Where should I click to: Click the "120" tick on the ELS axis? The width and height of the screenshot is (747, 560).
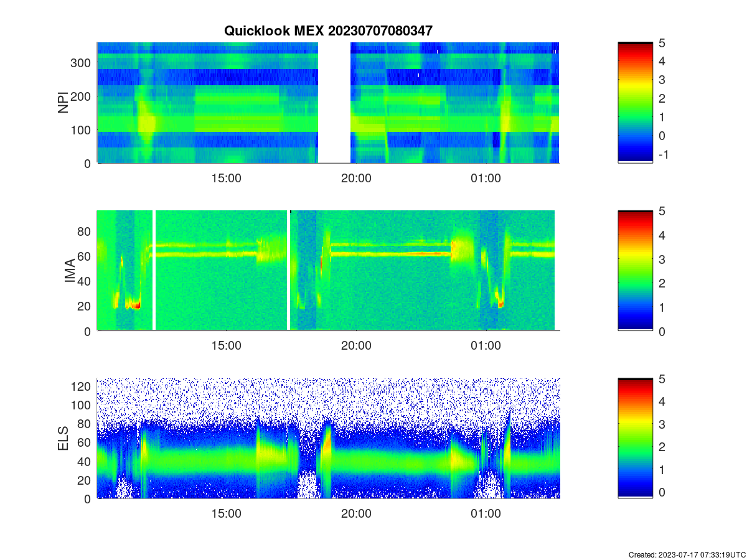[82, 386]
